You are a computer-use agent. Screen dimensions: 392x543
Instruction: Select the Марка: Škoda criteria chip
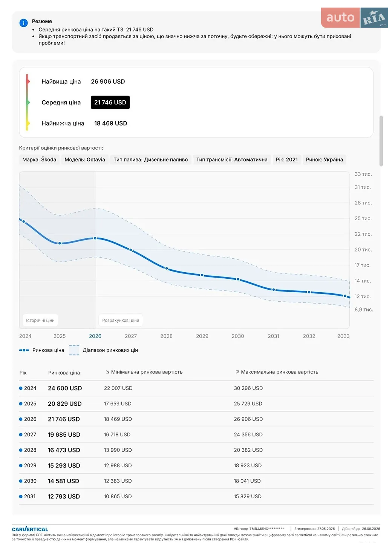39,160
